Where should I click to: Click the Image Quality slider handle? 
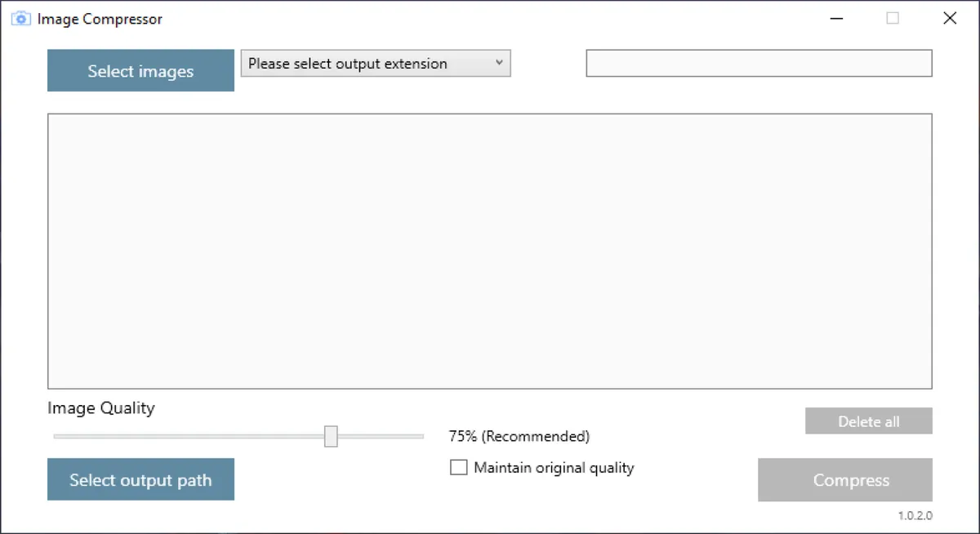pyautogui.click(x=331, y=436)
